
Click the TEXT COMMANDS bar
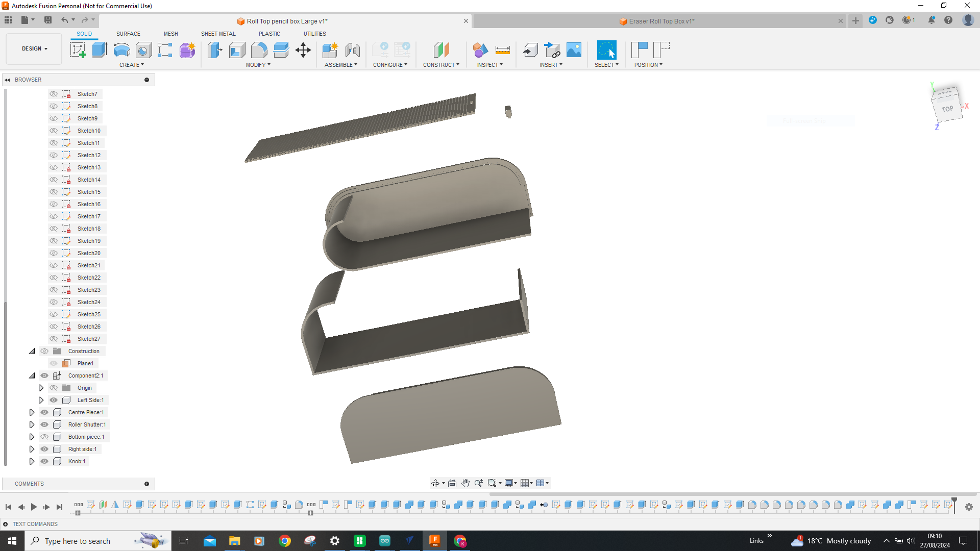(35, 524)
